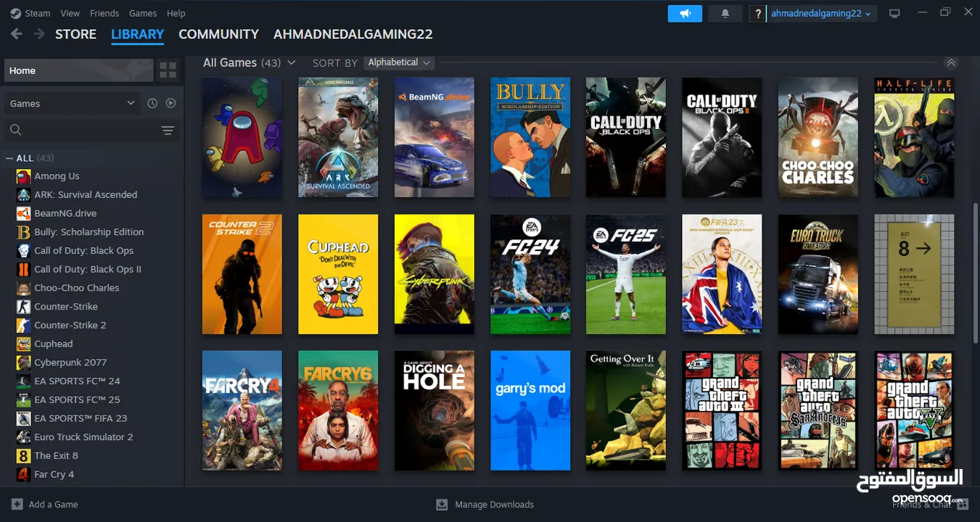This screenshot has height=522, width=980.
Task: Select the Counter-Strike 2 sidebar icon
Action: [23, 326]
